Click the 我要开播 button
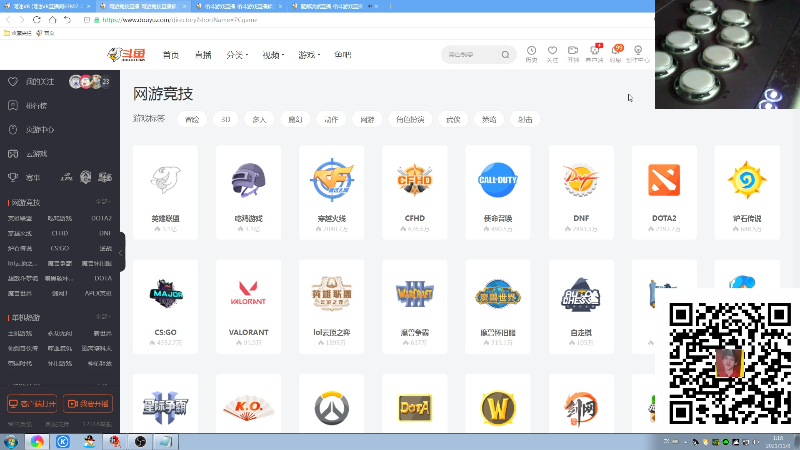800x450 pixels. 88,404
